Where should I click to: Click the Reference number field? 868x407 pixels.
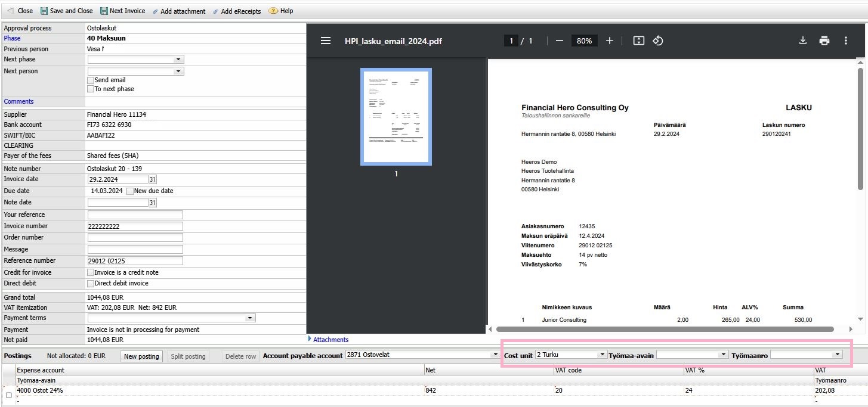(135, 260)
